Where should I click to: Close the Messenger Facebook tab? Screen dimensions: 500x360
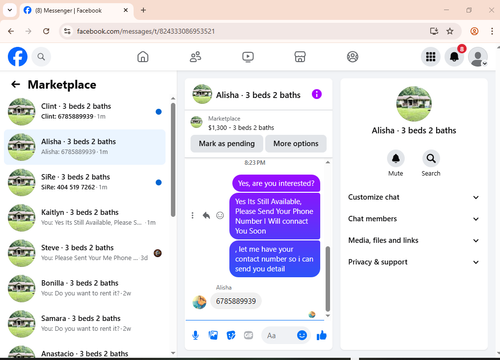126,10
